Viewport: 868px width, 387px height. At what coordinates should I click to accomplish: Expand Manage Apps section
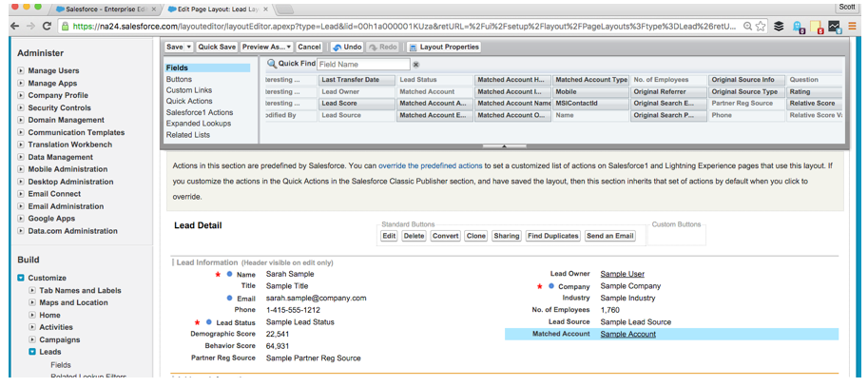click(21, 83)
